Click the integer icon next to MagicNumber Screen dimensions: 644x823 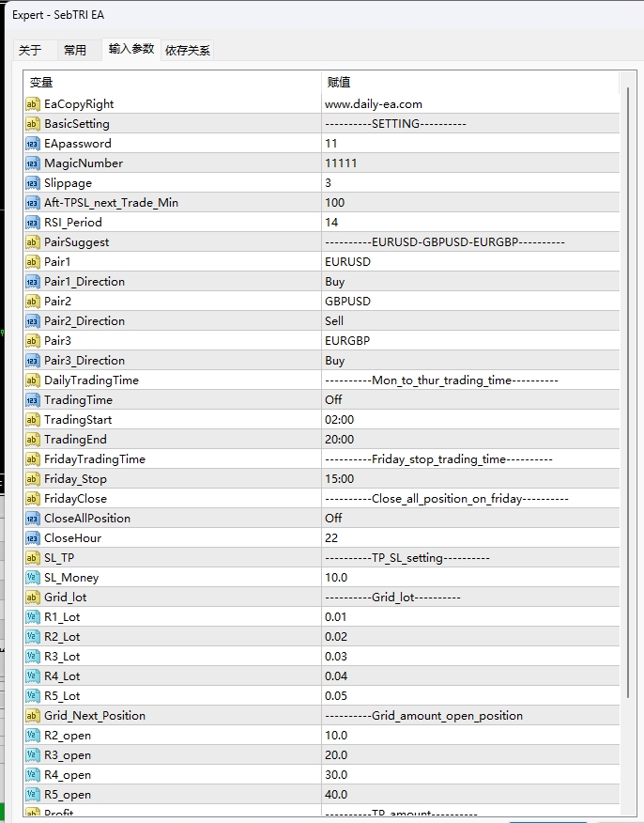click(33, 163)
